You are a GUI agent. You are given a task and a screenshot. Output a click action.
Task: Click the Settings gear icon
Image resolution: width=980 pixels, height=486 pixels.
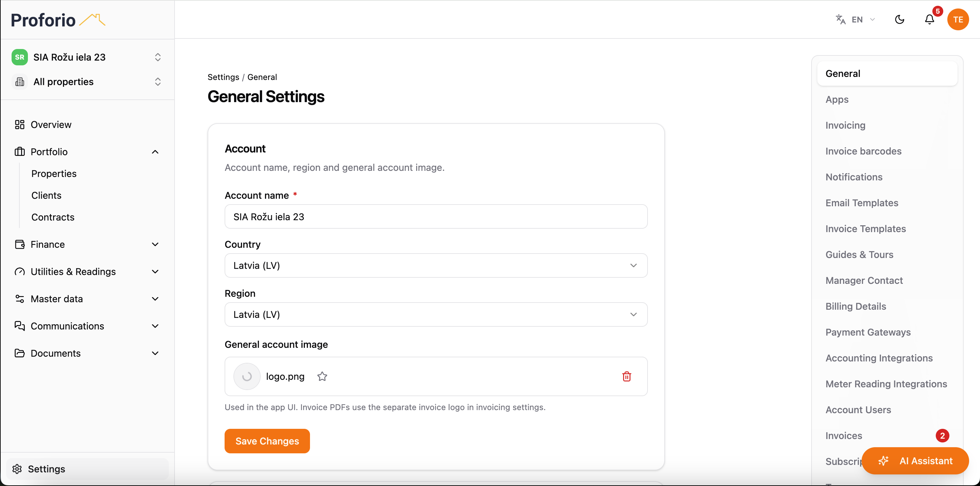click(17, 469)
